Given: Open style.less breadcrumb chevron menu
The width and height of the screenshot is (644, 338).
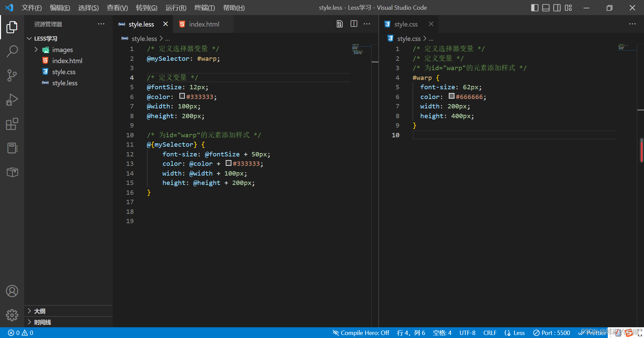Looking at the screenshot, I should 161,39.
